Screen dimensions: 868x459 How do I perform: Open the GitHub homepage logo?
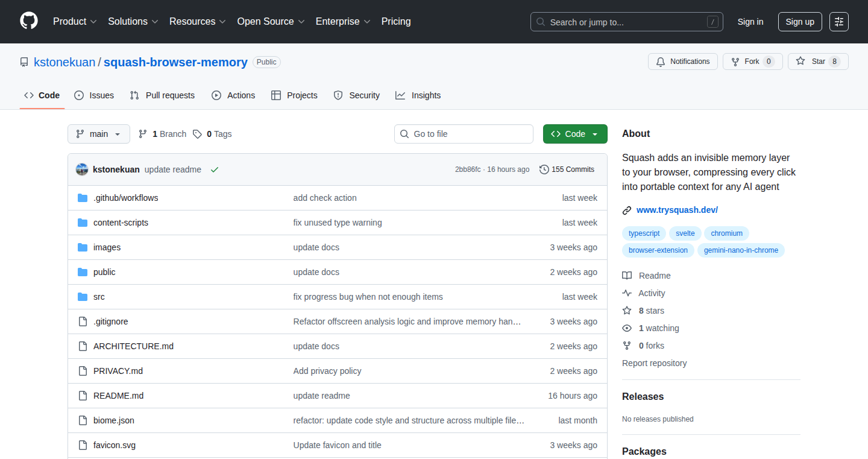click(29, 21)
